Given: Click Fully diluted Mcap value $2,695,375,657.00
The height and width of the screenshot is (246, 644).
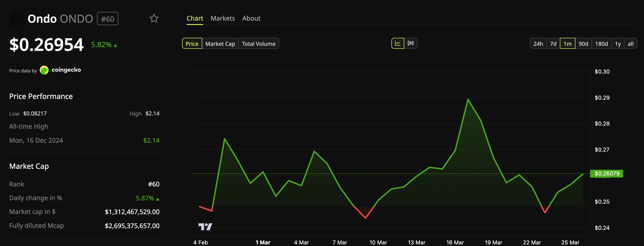Looking at the screenshot, I should click(132, 226).
